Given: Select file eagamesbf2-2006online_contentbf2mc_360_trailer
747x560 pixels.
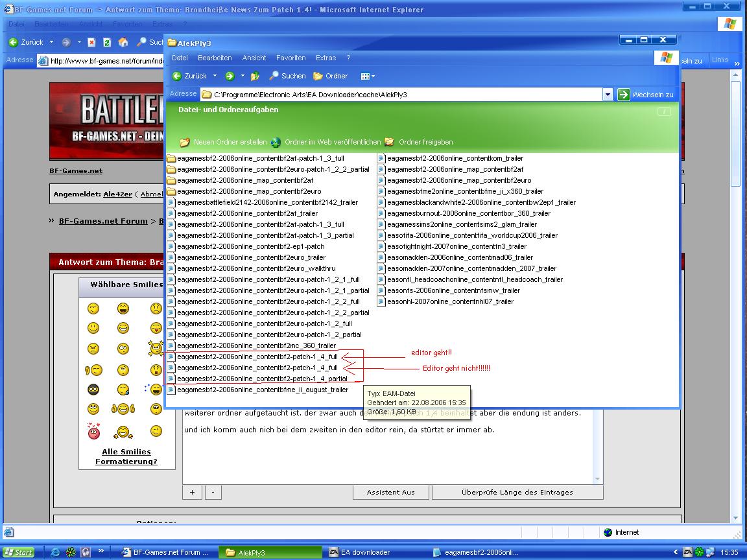Looking at the screenshot, I should [x=252, y=345].
